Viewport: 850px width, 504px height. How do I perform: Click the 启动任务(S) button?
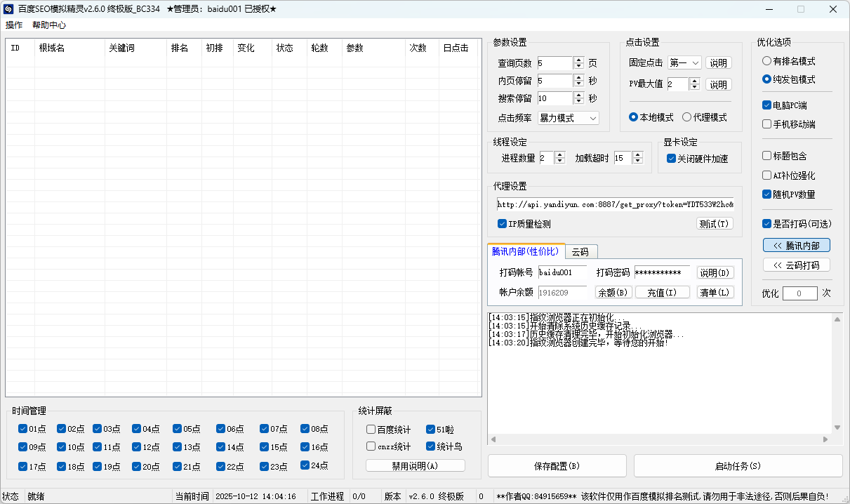pyautogui.click(x=738, y=466)
